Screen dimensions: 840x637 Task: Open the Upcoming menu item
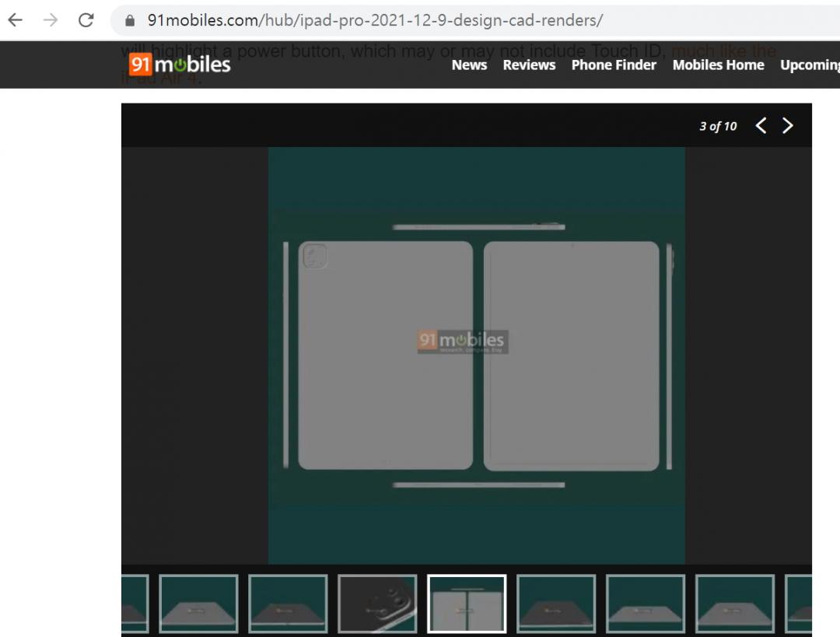pos(809,65)
